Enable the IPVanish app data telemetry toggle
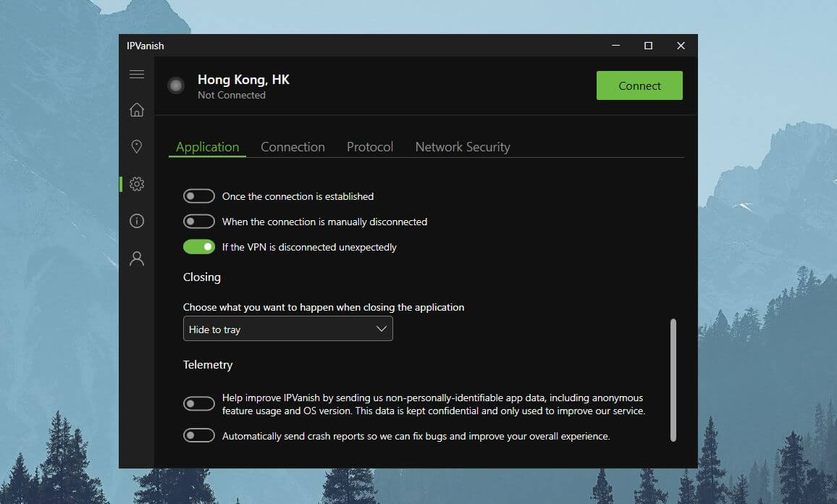This screenshot has width=837, height=504. click(x=199, y=403)
